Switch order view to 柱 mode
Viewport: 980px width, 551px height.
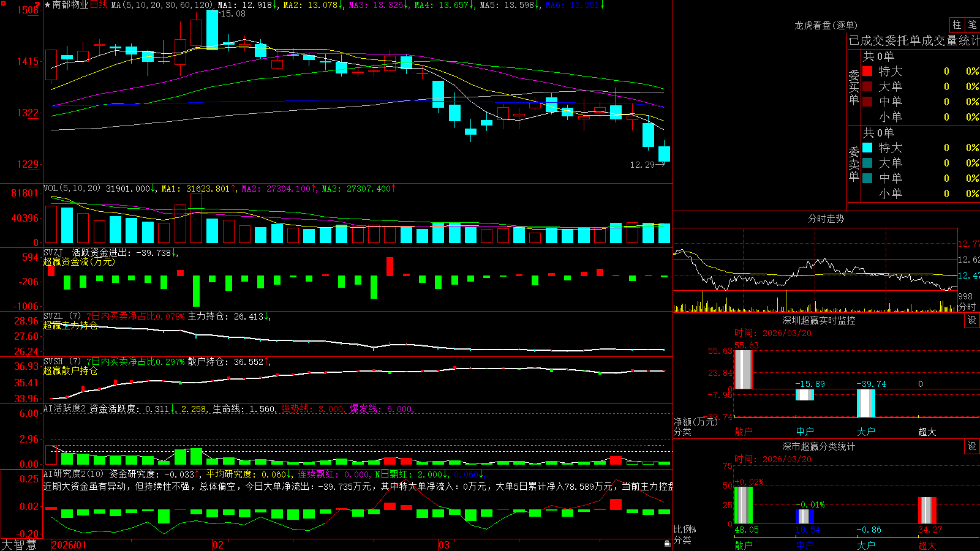coord(956,24)
